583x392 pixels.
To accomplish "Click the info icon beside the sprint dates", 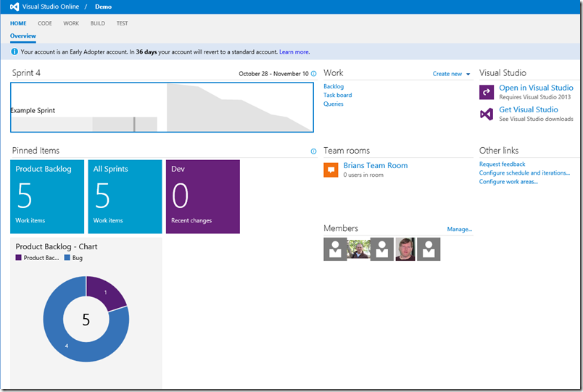I will click(313, 74).
